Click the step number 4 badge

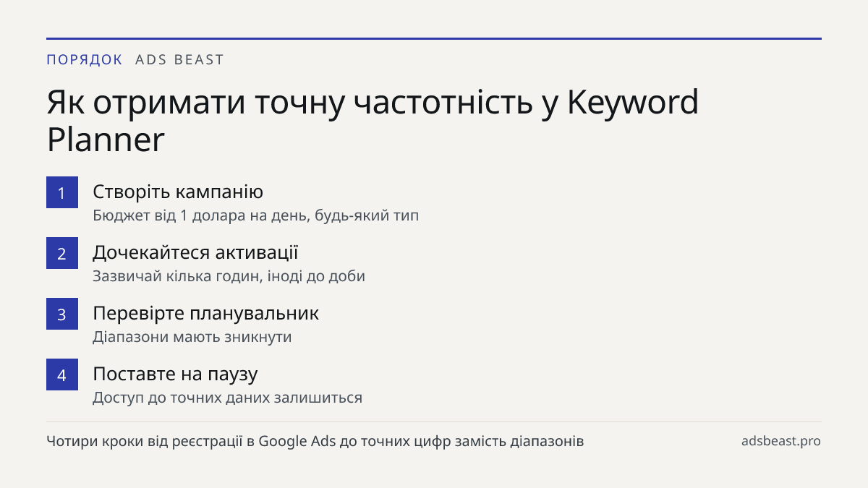62,374
